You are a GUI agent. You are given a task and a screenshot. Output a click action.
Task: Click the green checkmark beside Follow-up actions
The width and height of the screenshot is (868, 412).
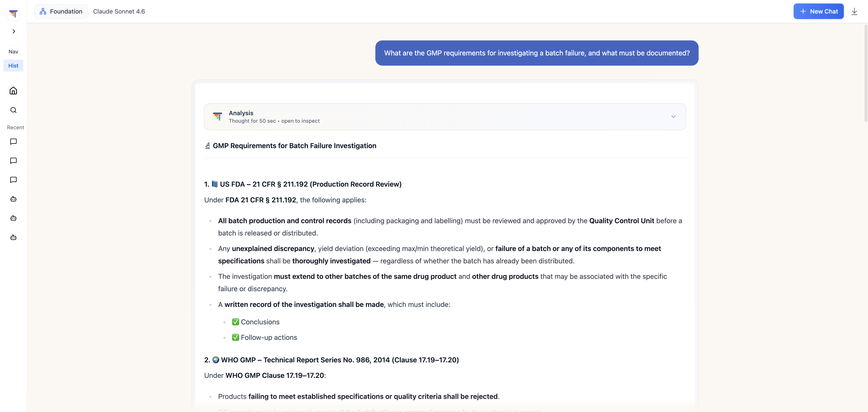tap(236, 337)
